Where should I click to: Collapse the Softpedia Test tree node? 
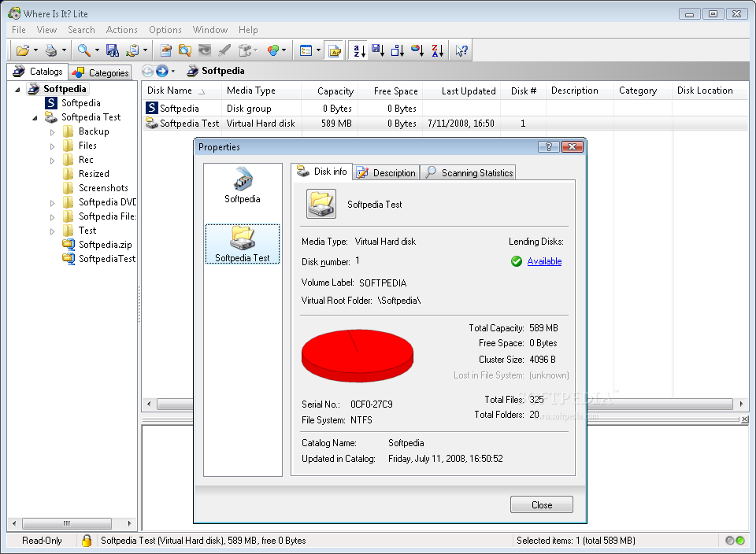click(35, 117)
